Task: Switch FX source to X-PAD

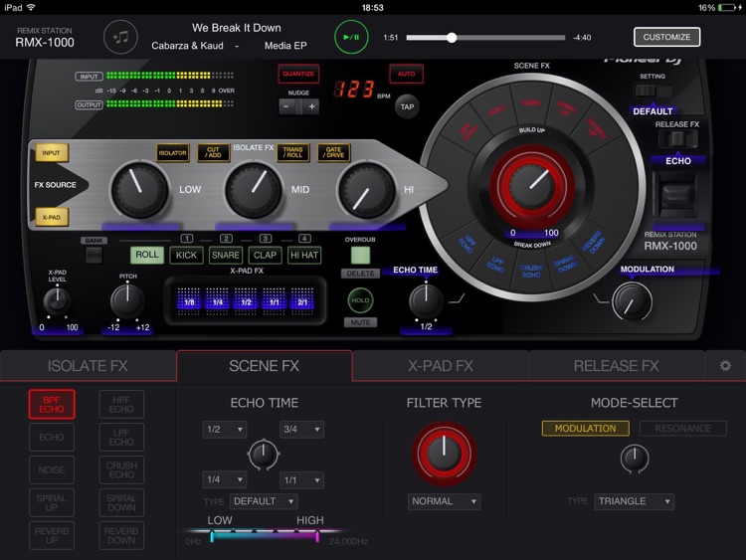Action: click(x=52, y=217)
